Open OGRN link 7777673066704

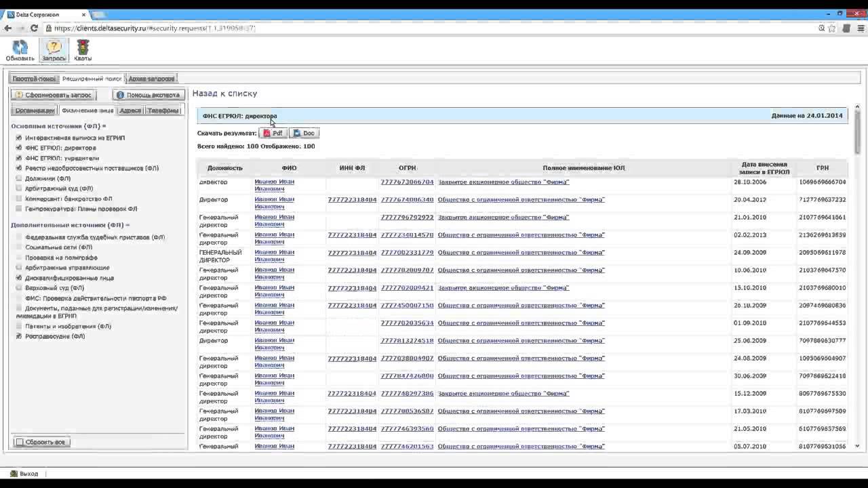[407, 182]
